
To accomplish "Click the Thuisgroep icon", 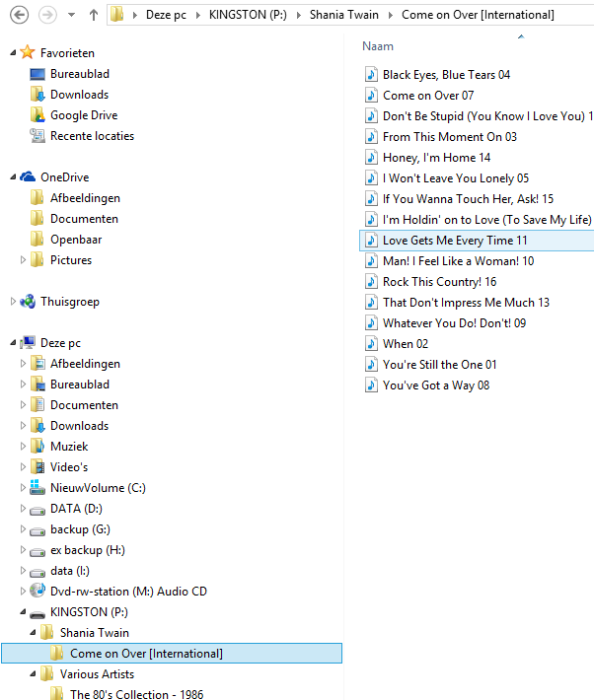I will click(28, 302).
